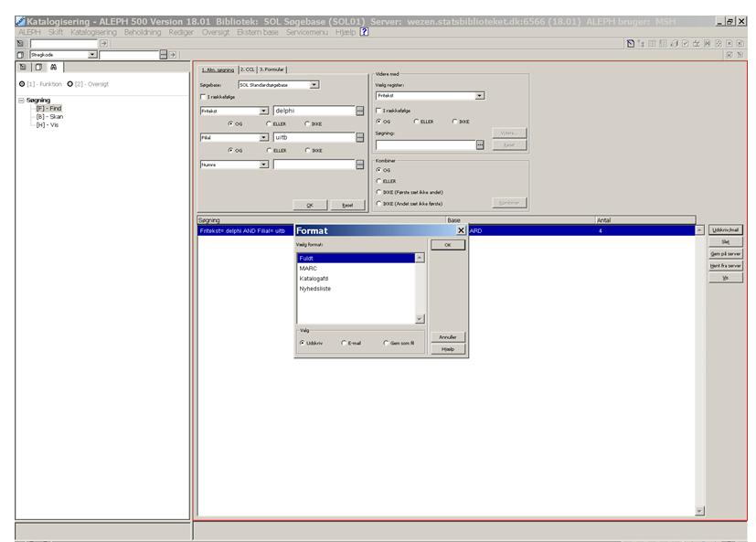
Task: Click the list button beside the delphi field
Action: tap(360, 111)
